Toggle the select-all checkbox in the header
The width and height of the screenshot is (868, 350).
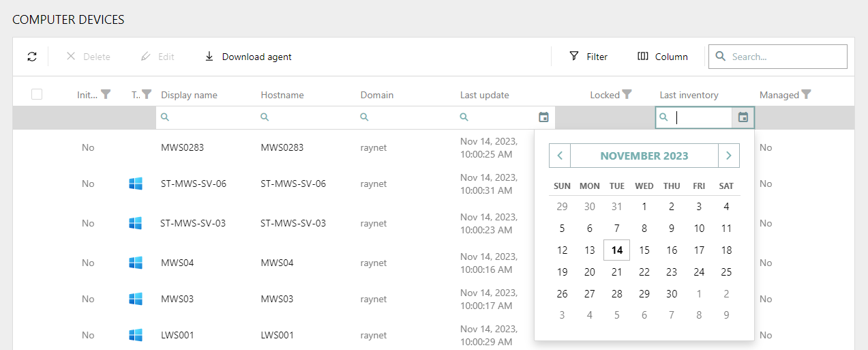click(37, 95)
